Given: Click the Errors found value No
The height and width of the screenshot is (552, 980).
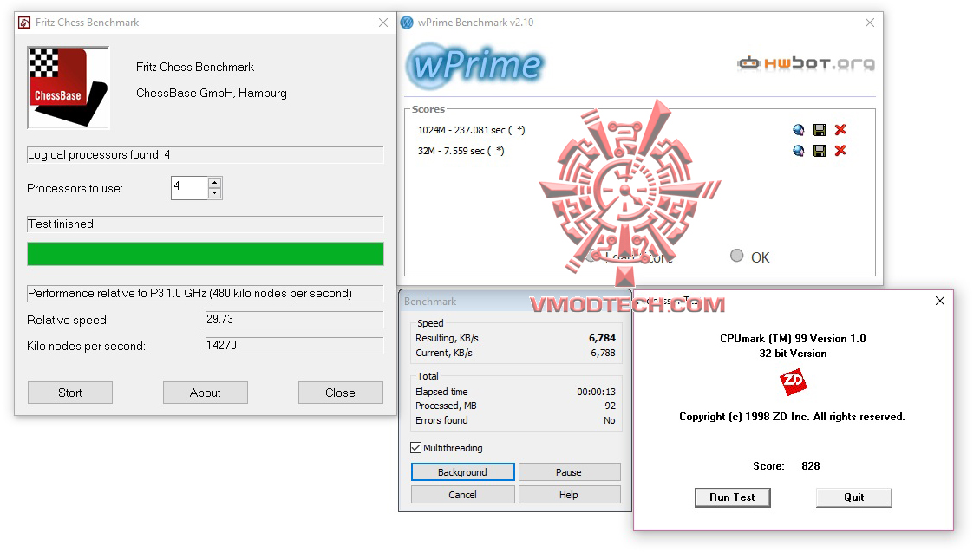Looking at the screenshot, I should click(x=610, y=420).
